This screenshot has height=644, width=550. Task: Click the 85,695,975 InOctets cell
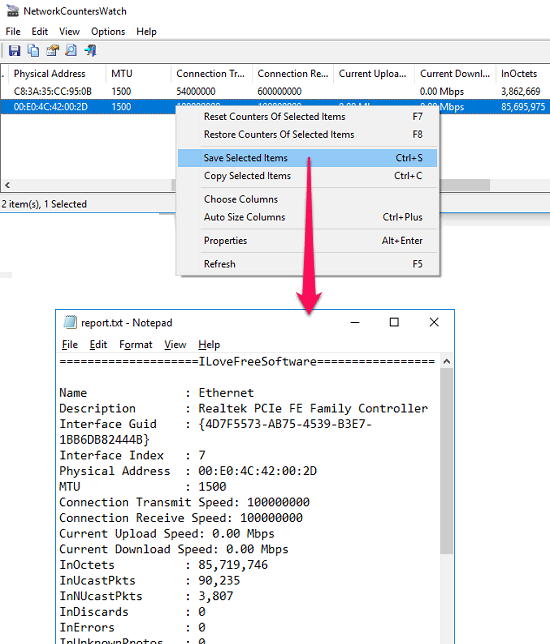point(523,107)
